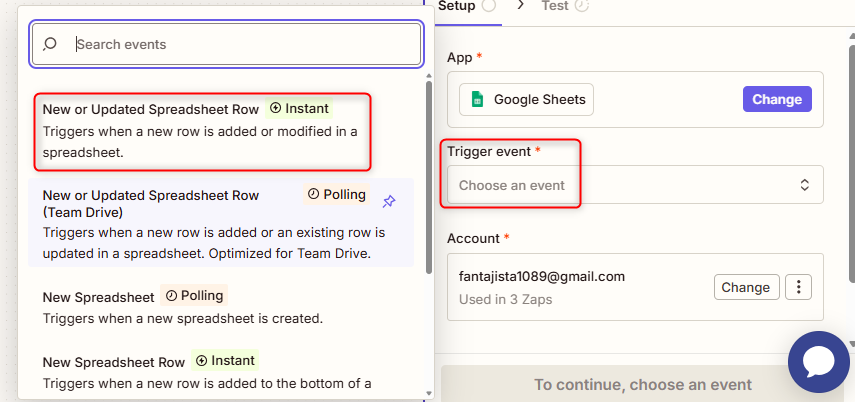The width and height of the screenshot is (855, 402).
Task: Switch to the Test tab
Action: pyautogui.click(x=555, y=6)
